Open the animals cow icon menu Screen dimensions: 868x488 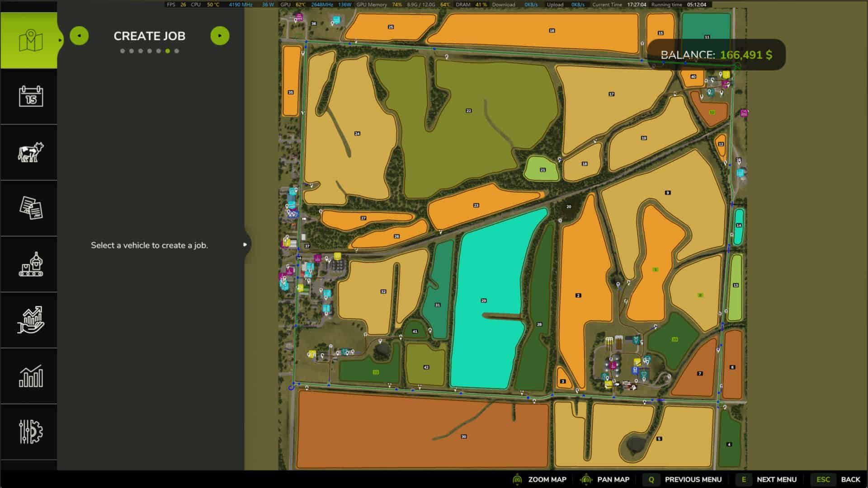point(31,152)
